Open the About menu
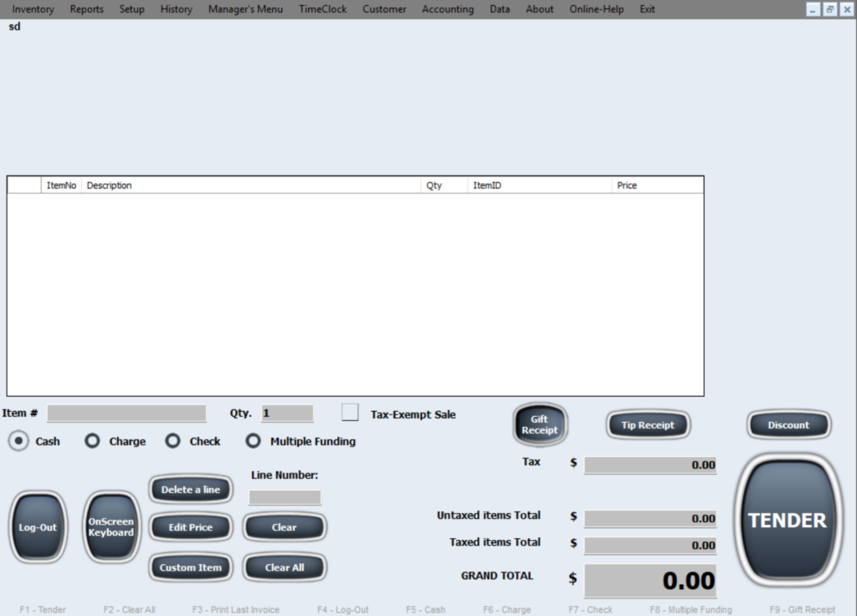 click(x=540, y=9)
